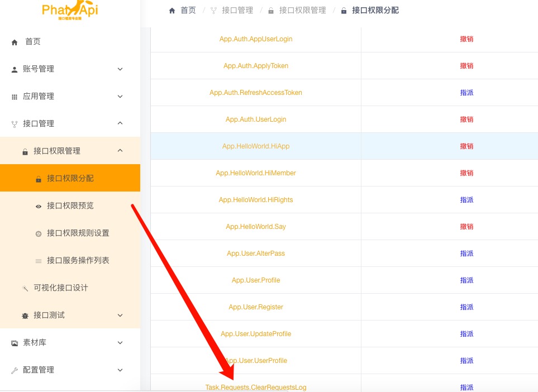Viewport: 538px width, 392px height.
Task: Click the person icon beside 账号管理
Action: coord(15,69)
